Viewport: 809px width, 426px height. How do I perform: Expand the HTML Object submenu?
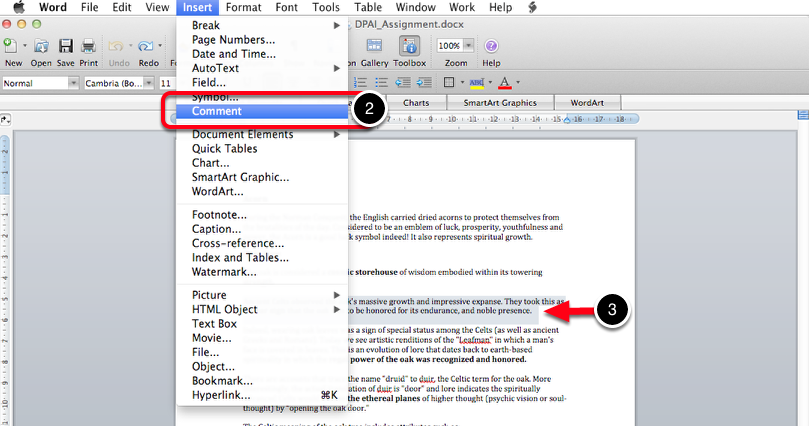(x=262, y=309)
